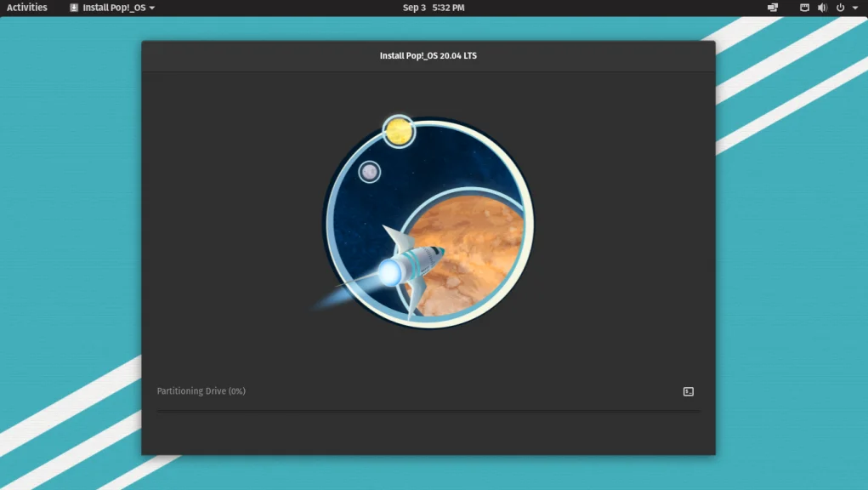
Task: Click the keyboard indicator tray icon
Action: [x=805, y=8]
